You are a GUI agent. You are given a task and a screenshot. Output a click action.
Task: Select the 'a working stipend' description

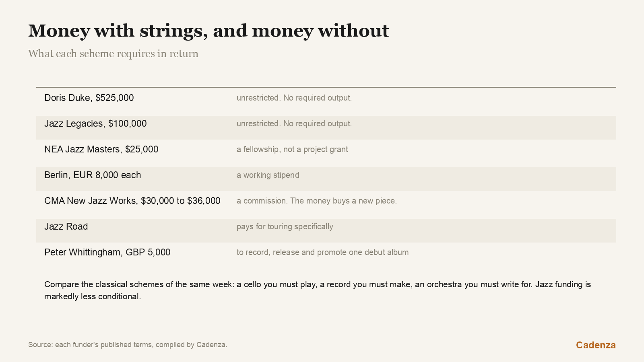point(268,175)
